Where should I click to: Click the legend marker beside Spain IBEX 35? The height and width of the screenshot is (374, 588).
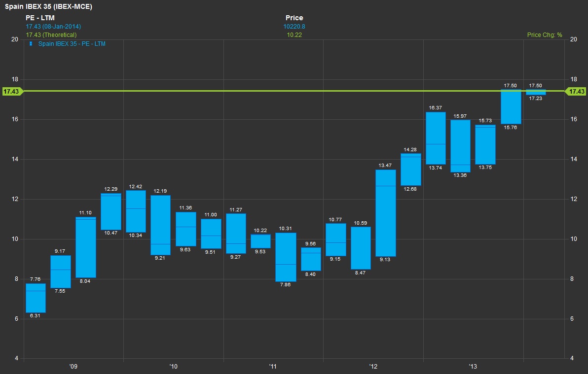[x=31, y=44]
